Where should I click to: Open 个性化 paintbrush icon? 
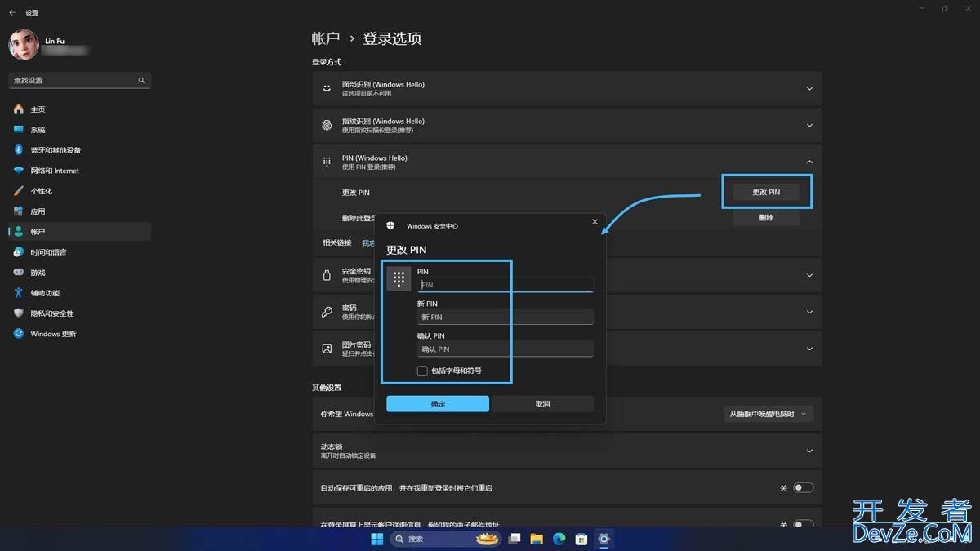point(19,191)
